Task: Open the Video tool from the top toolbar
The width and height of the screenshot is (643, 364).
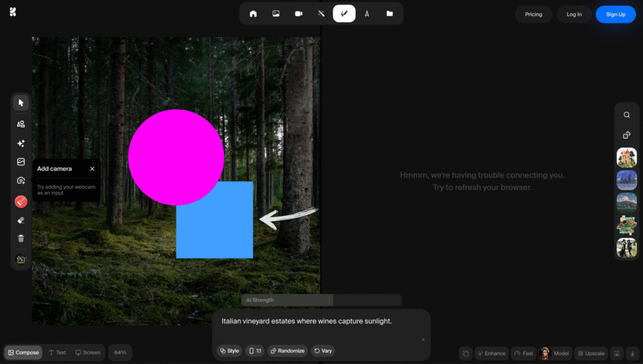Action: click(298, 13)
